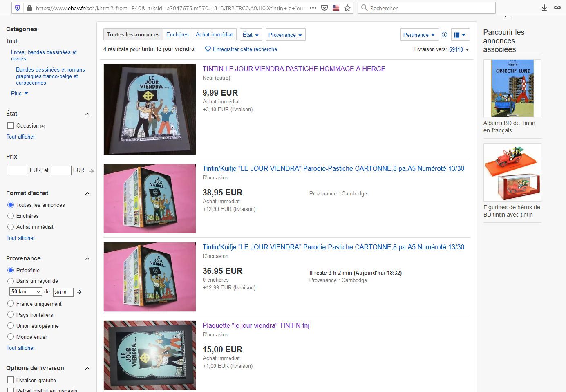Open Plaquette "le jour viendra" TINTIN listing
This screenshot has width=566, height=392.
pos(256,326)
